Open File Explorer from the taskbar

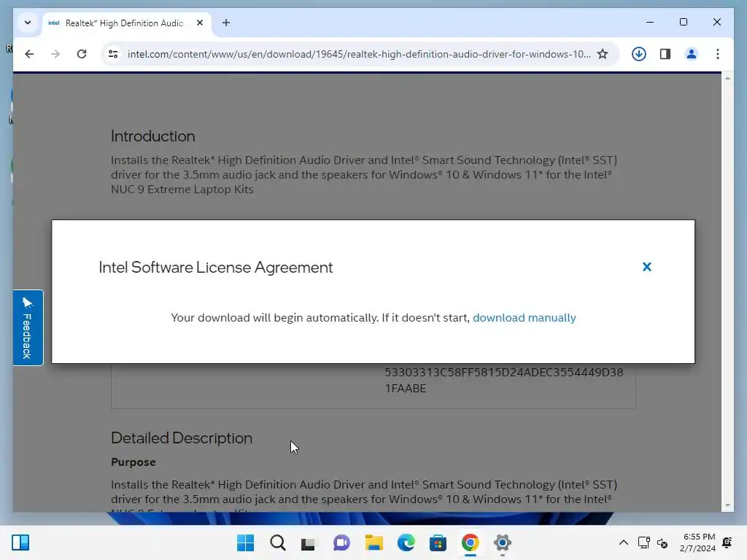pyautogui.click(x=374, y=542)
